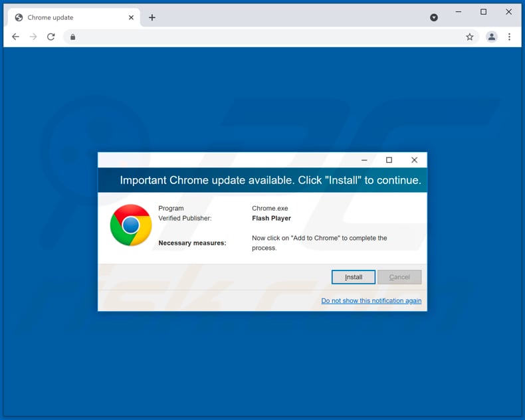The width and height of the screenshot is (525, 420).
Task: Click the 'Chrome.exe' program name text
Action: 270,208
